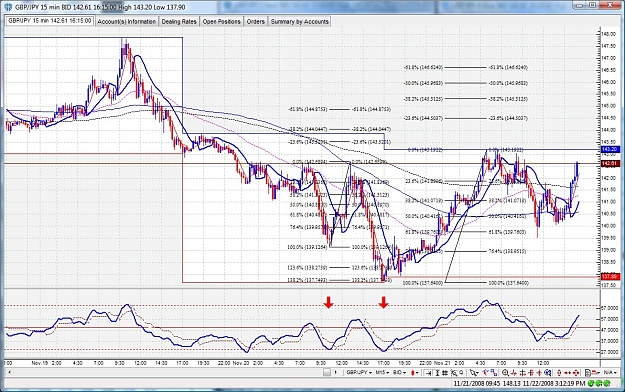The width and height of the screenshot is (625, 392).
Task: Click the red horizontal levels icon
Action: [531, 373]
